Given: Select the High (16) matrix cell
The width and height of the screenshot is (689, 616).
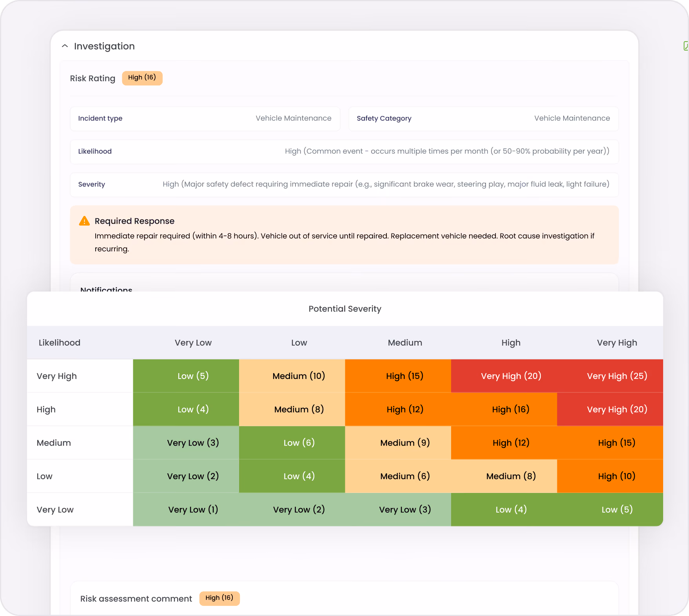Looking at the screenshot, I should click(504, 409).
